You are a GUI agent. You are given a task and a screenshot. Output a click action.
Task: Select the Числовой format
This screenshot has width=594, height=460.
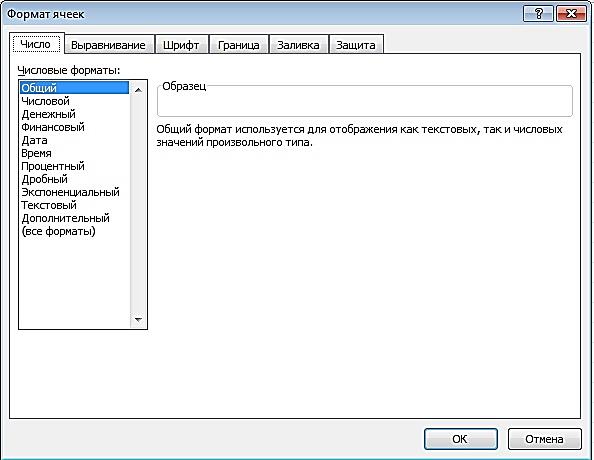point(74,101)
